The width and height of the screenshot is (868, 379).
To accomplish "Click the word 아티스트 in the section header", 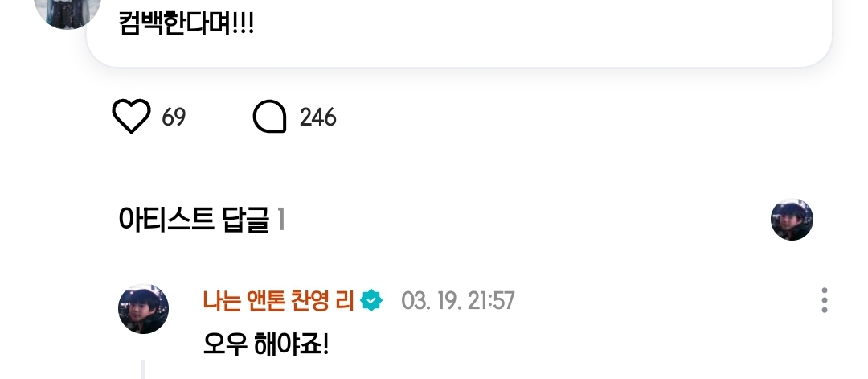I will tap(166, 220).
